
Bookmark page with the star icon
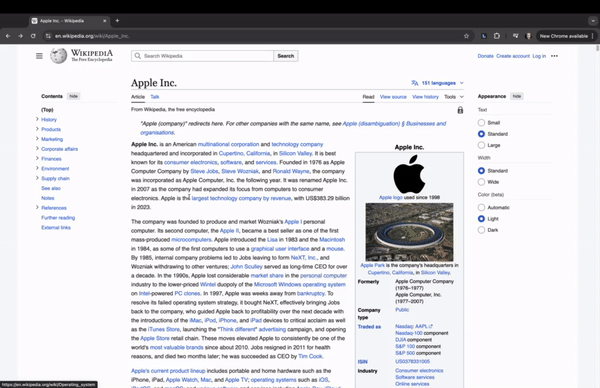466,36
